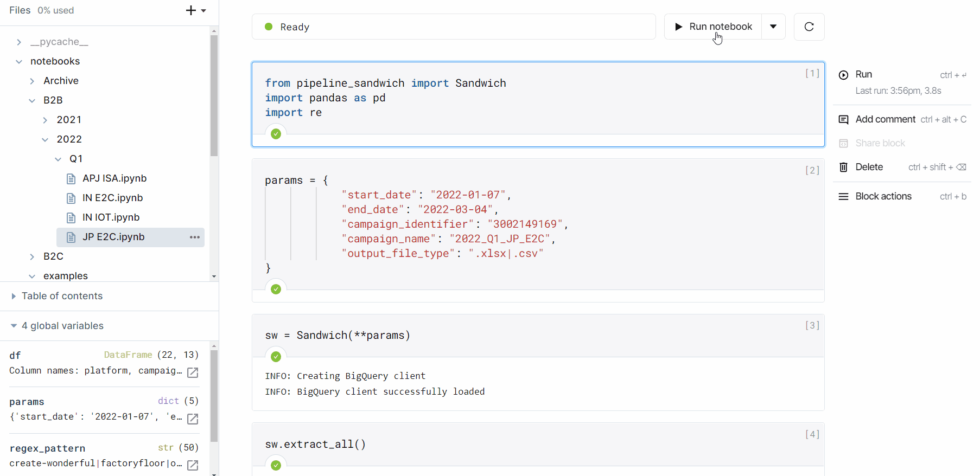This screenshot has height=476, width=980.
Task: Collapse the notebooks folder
Action: pos(19,61)
